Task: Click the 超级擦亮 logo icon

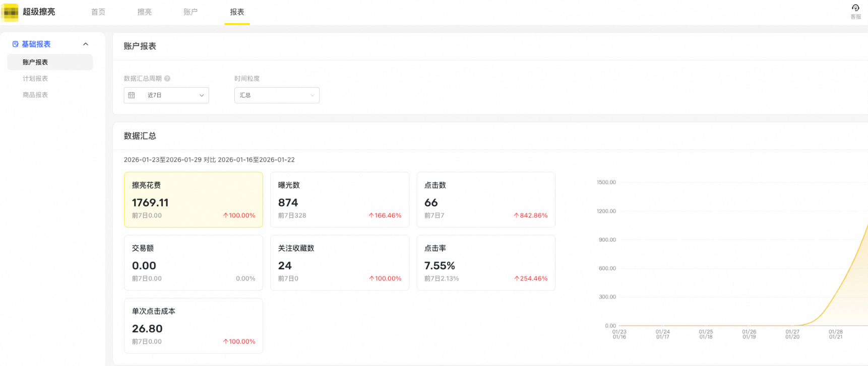Action: (x=10, y=12)
